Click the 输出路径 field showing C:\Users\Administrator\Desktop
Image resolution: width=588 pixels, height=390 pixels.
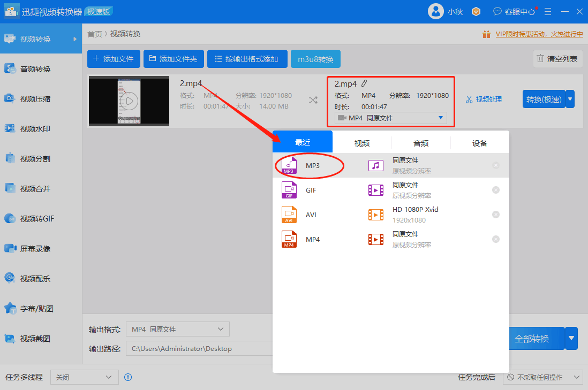click(x=199, y=348)
